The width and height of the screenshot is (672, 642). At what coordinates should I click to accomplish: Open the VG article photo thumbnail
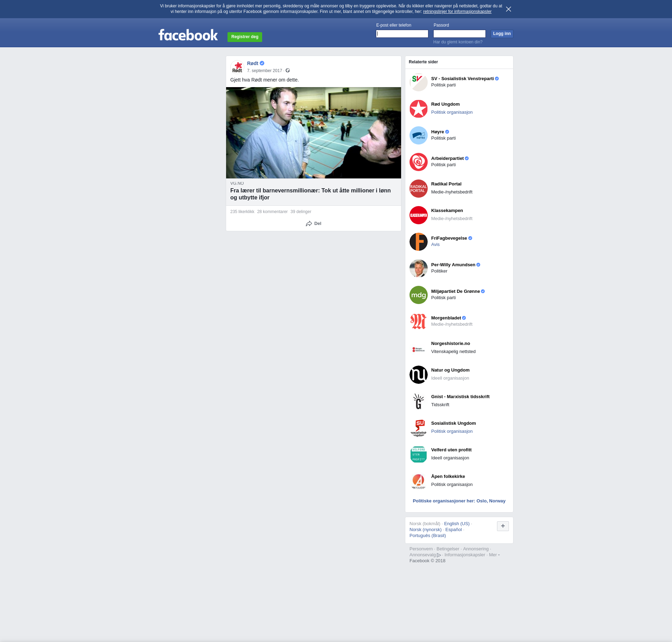314,133
